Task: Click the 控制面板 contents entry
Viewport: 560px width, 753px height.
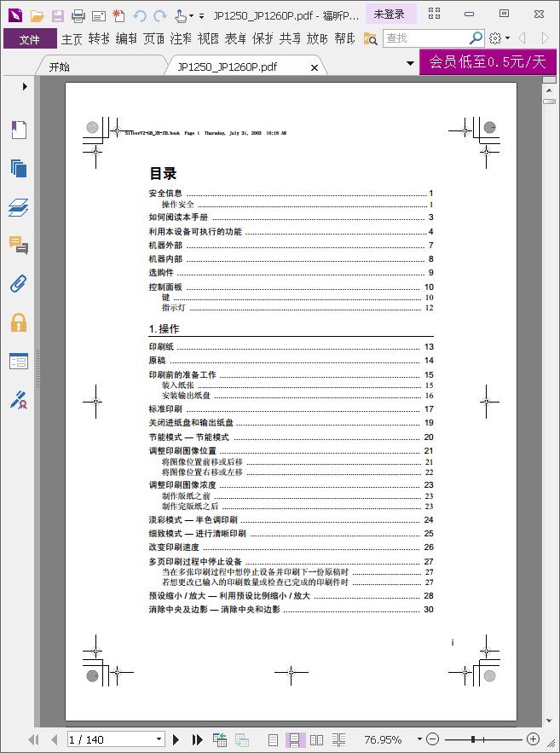Action: (x=165, y=287)
